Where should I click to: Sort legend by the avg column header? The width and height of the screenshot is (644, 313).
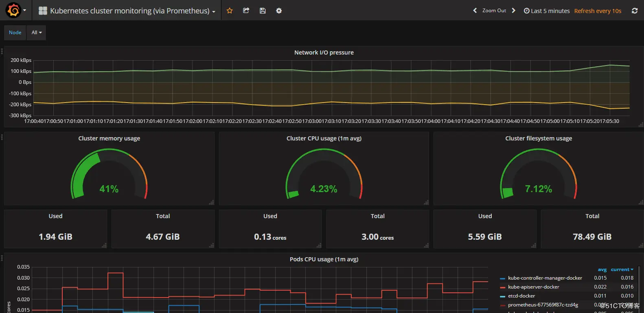point(602,269)
